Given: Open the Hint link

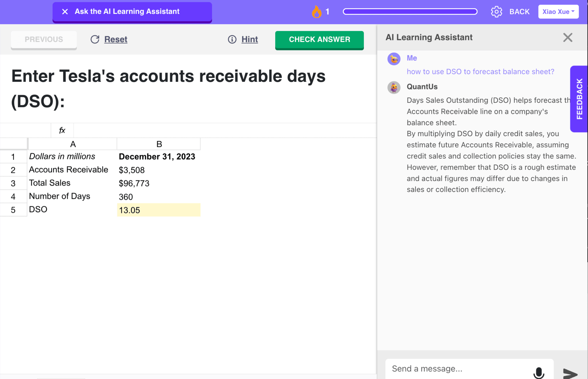Looking at the screenshot, I should pos(249,39).
